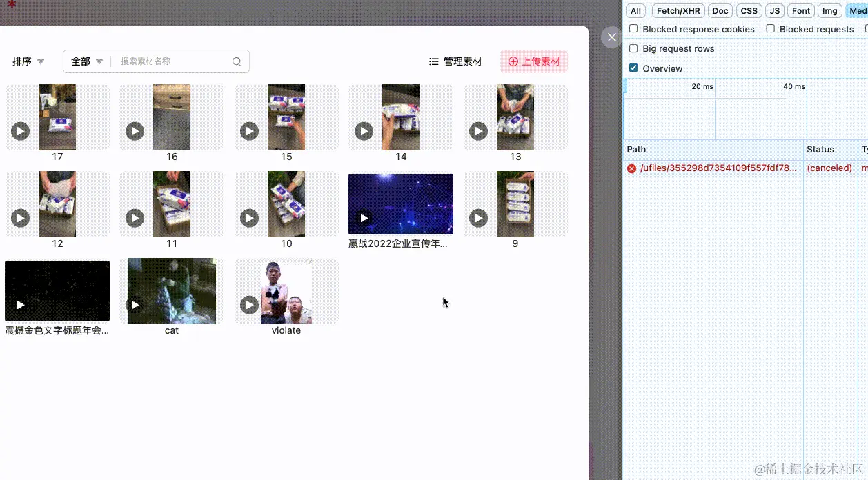Play the violate video
The width and height of the screenshot is (868, 480).
coord(250,305)
